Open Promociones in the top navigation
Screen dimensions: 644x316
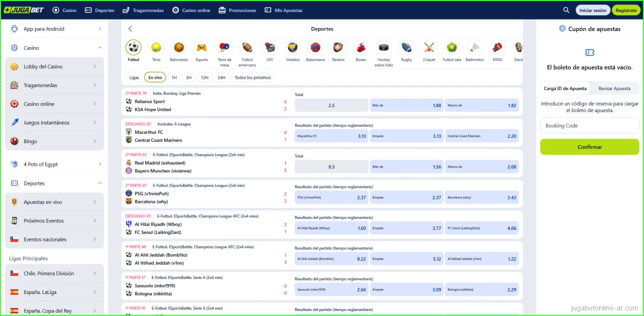237,10
